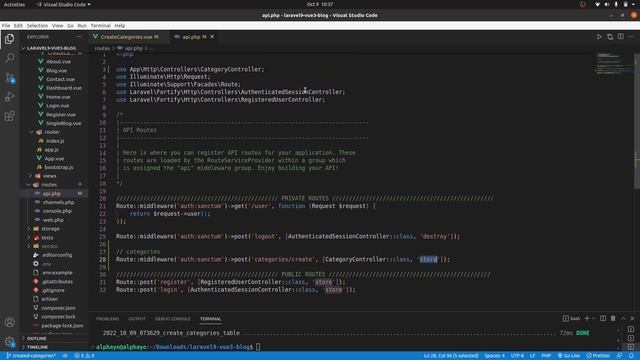Open the Terminal menu

100,25
